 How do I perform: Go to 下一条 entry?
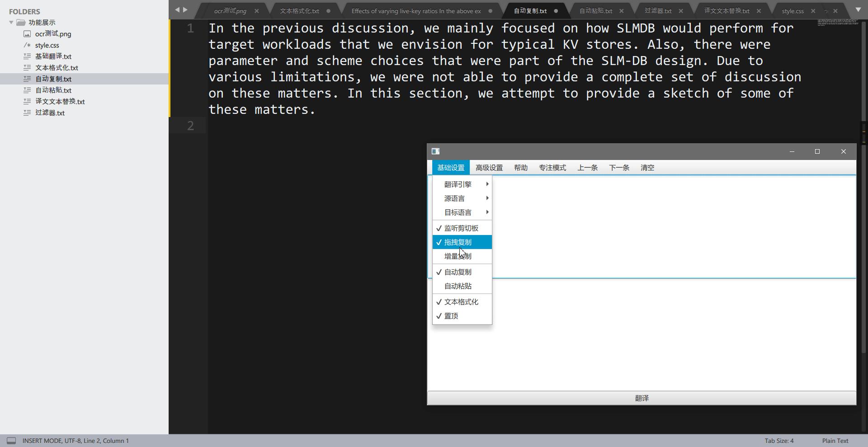tap(619, 168)
